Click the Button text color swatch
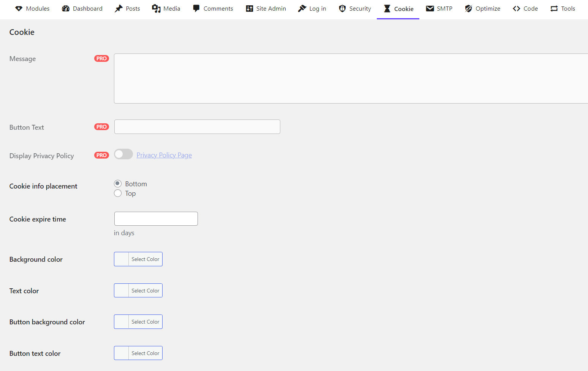 point(122,353)
